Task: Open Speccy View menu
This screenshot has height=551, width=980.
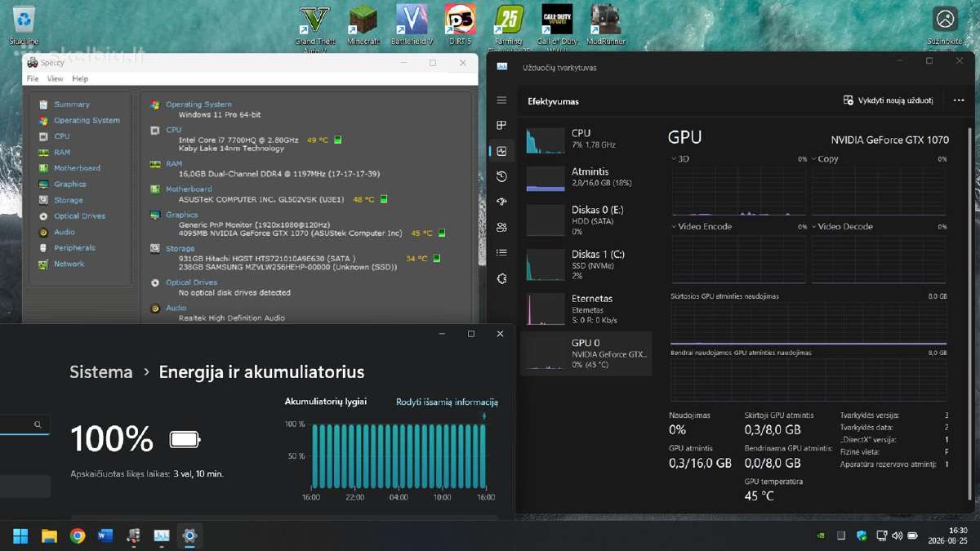Action: [x=55, y=79]
